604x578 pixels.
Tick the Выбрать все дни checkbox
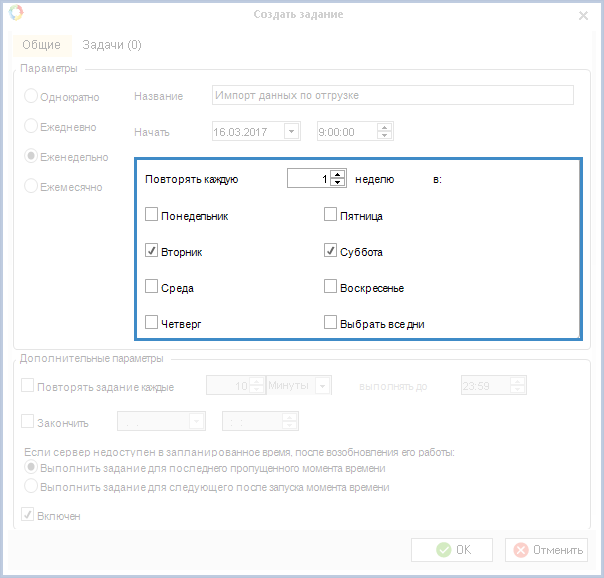330,322
